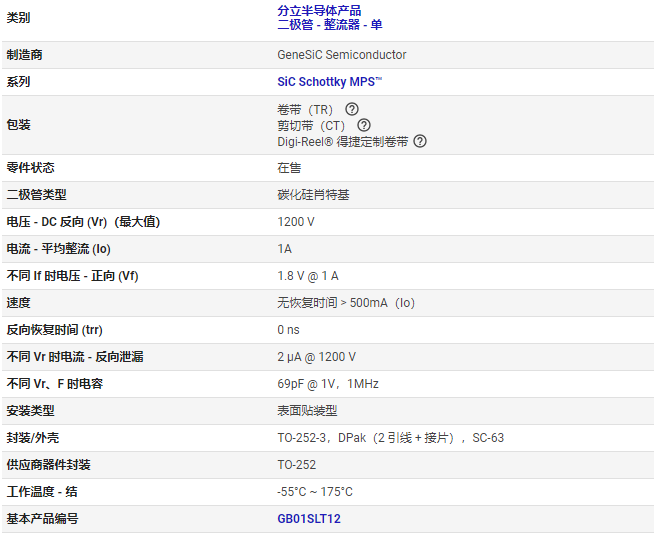Click the GeneSiC Semiconductor manufacturer value
The image size is (654, 535).
(x=341, y=55)
